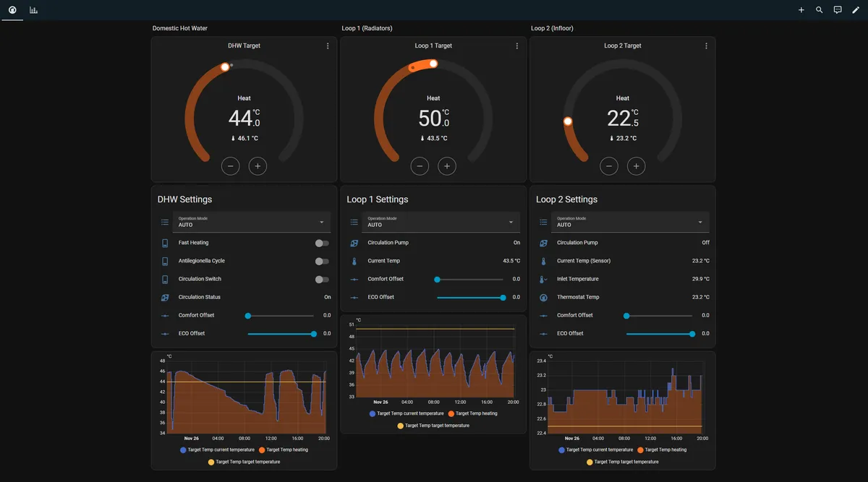Image resolution: width=868 pixels, height=482 pixels.
Task: Click Loop 2 Comfort Offset slider handle
Action: point(626,315)
